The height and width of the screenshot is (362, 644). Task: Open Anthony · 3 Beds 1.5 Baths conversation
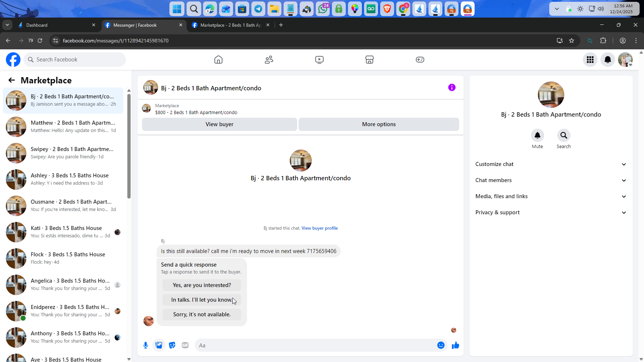[x=63, y=337]
